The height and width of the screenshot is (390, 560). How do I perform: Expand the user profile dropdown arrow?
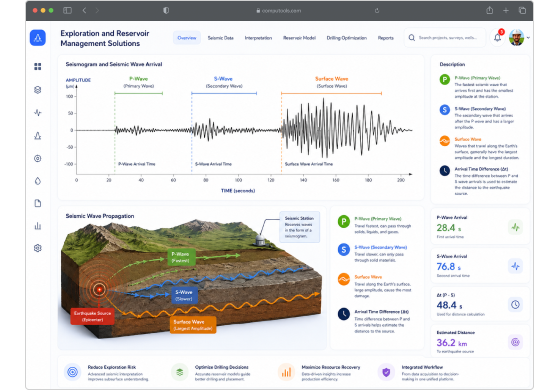point(528,38)
